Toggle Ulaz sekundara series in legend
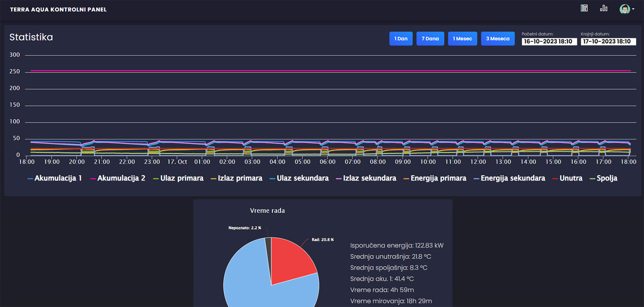Screen dimensions: 644x307 tap(299, 178)
